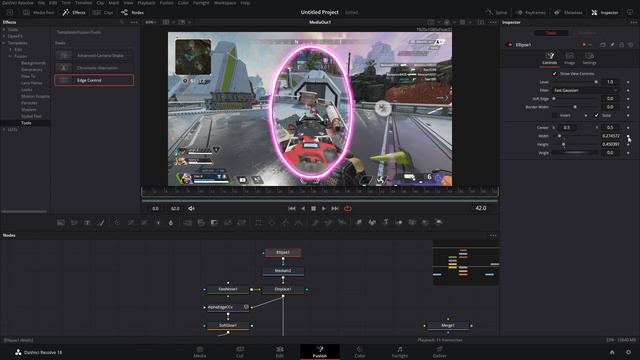This screenshot has width=640, height=360.
Task: Click the Stop playback button
Action: click(313, 209)
